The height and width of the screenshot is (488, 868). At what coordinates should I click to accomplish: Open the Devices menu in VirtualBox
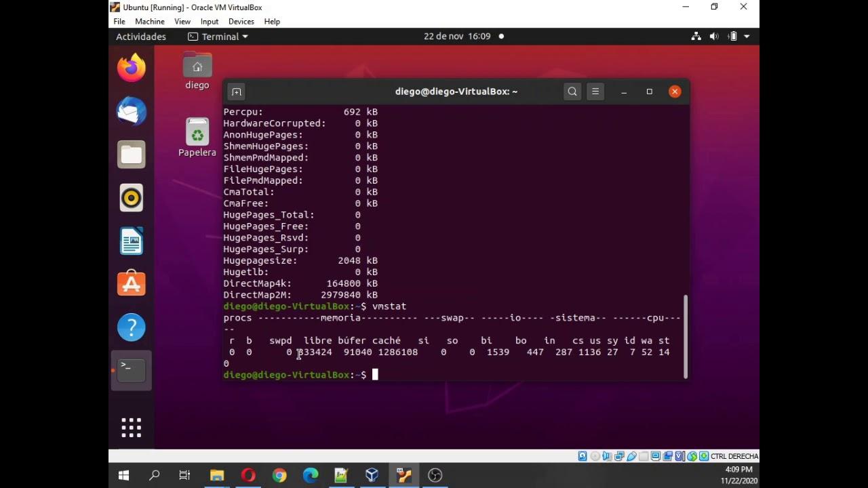241,21
